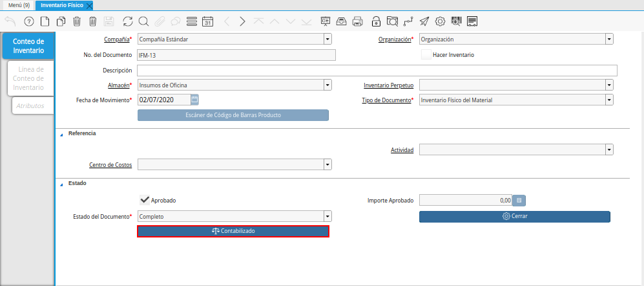Viewport: 644px width, 286px height.
Task: Open the Organización dropdown
Action: click(x=609, y=39)
